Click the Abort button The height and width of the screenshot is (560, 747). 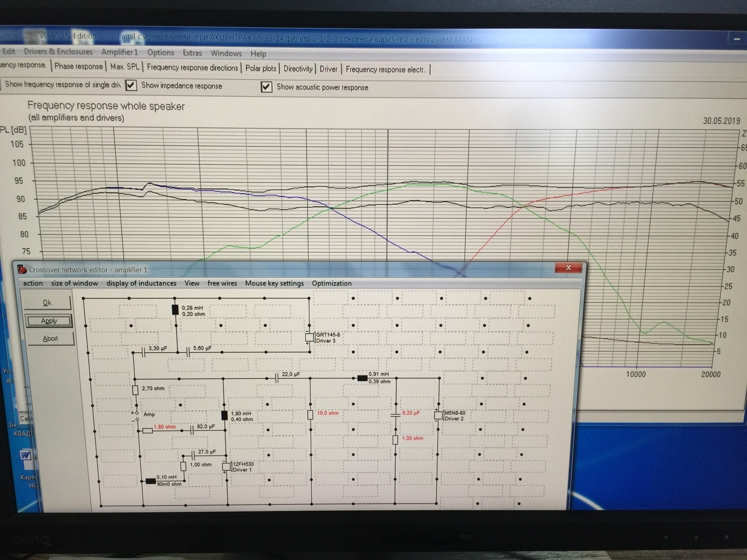click(x=50, y=339)
